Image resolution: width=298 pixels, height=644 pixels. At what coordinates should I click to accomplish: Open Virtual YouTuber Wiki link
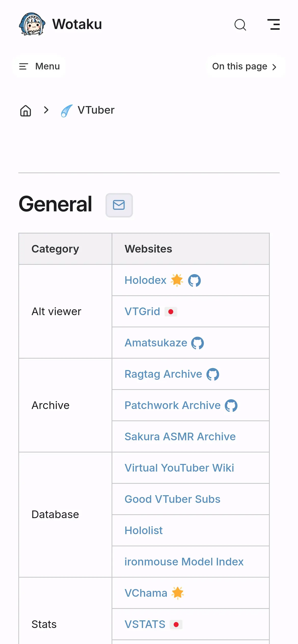[x=179, y=468]
